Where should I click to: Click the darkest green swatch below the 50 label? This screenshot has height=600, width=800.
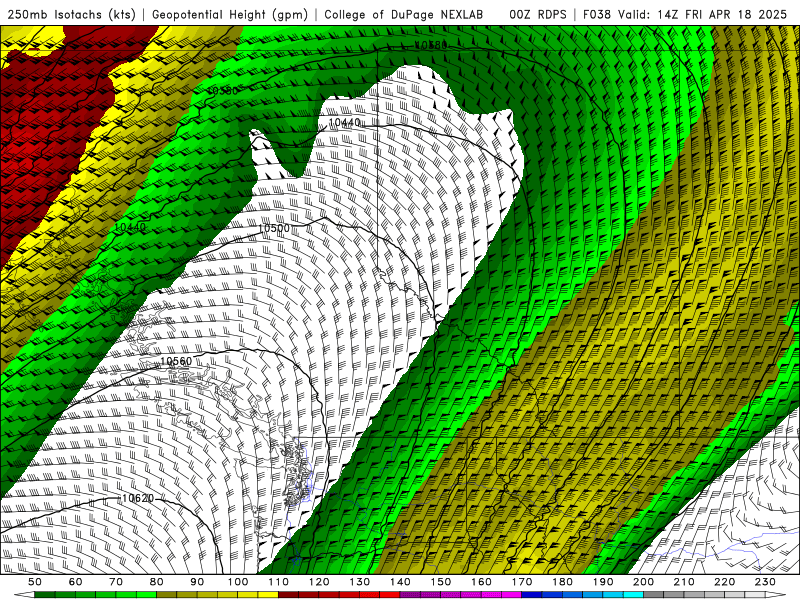coord(45,595)
